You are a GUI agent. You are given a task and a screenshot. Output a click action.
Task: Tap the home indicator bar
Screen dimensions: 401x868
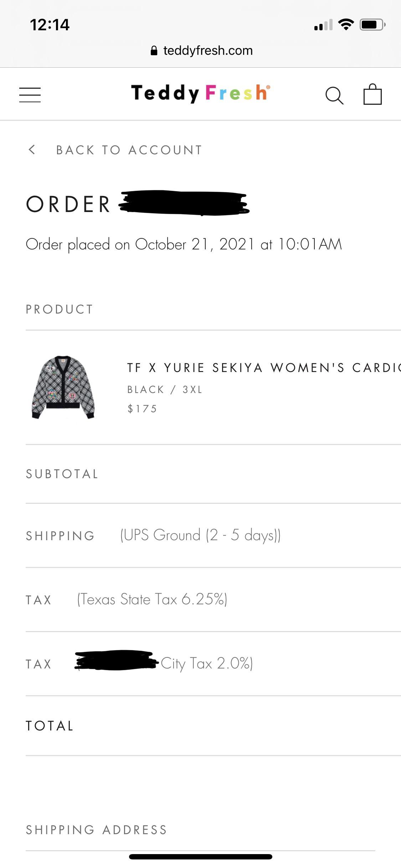point(200,857)
